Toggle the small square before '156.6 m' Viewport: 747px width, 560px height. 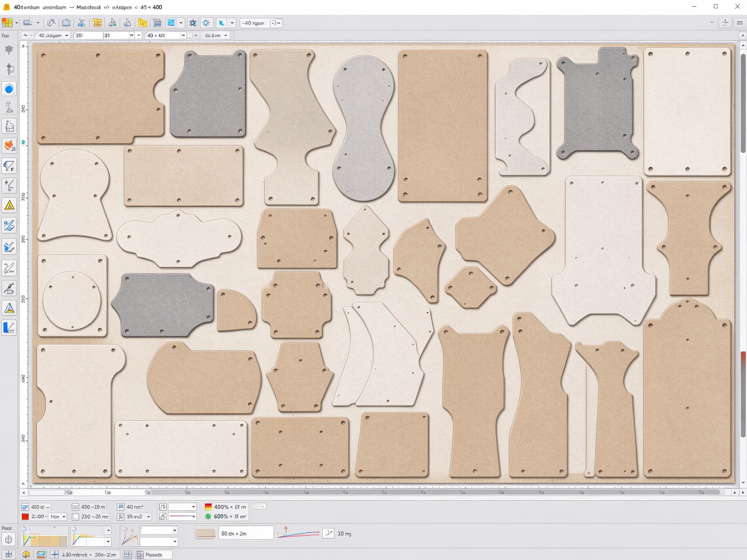click(190, 35)
